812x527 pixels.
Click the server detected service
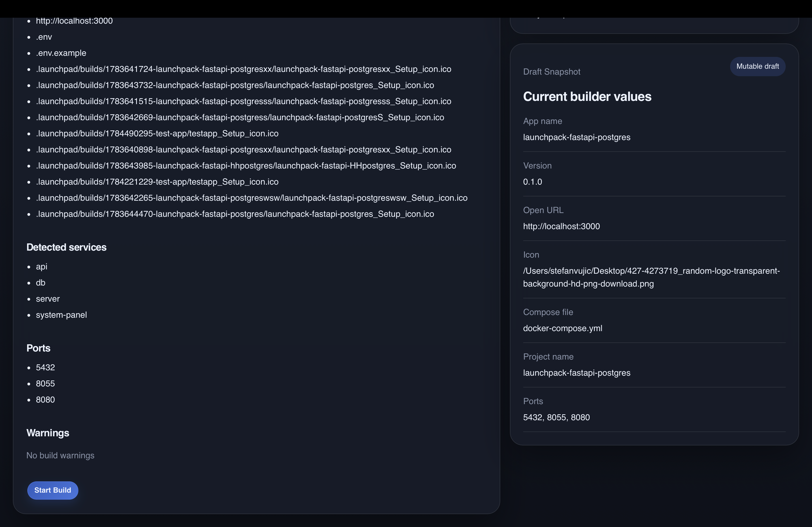[x=48, y=299]
